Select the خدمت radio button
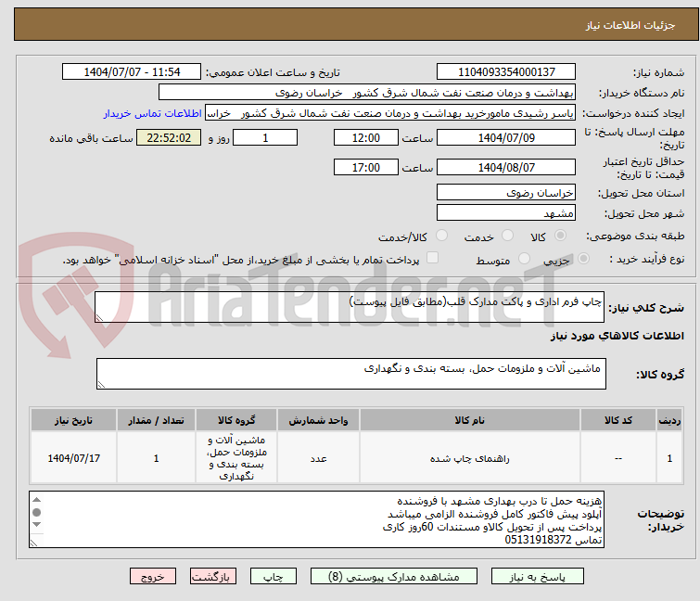This screenshot has height=601, width=700. click(507, 236)
